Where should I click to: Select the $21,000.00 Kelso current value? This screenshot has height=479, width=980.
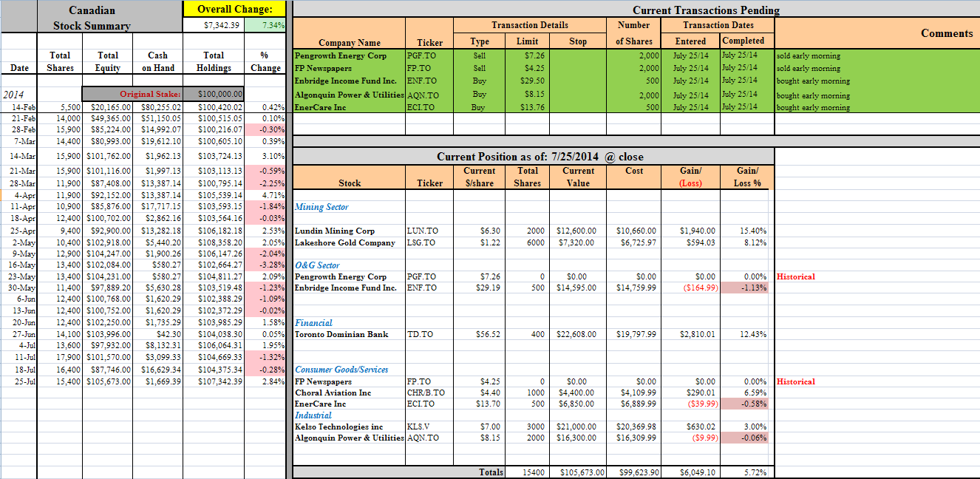click(x=576, y=427)
